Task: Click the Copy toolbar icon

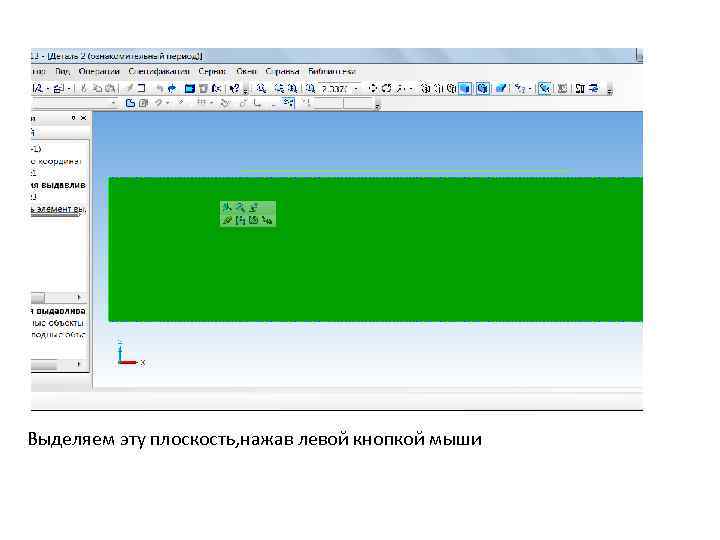Action: 97,88
